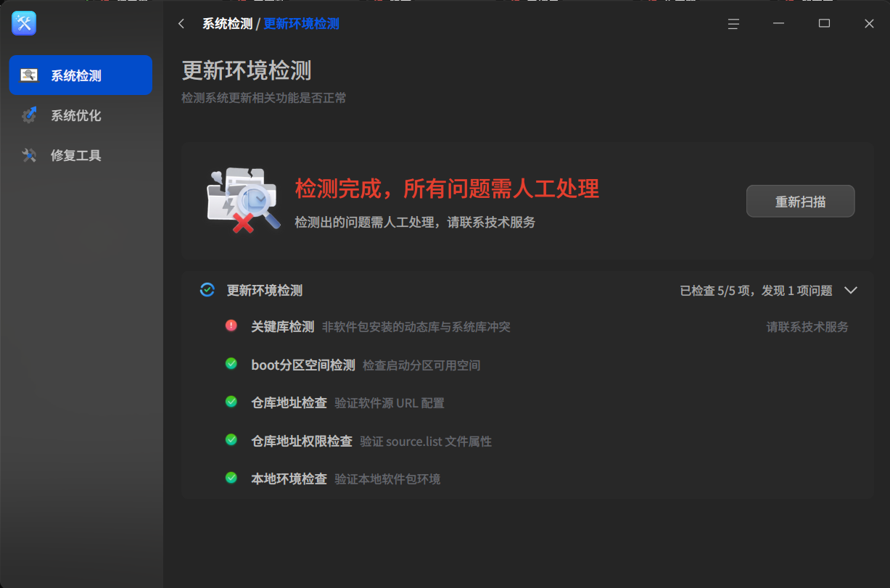Click the 仓库地址权限检查 item label
The image size is (890, 588).
302,442
